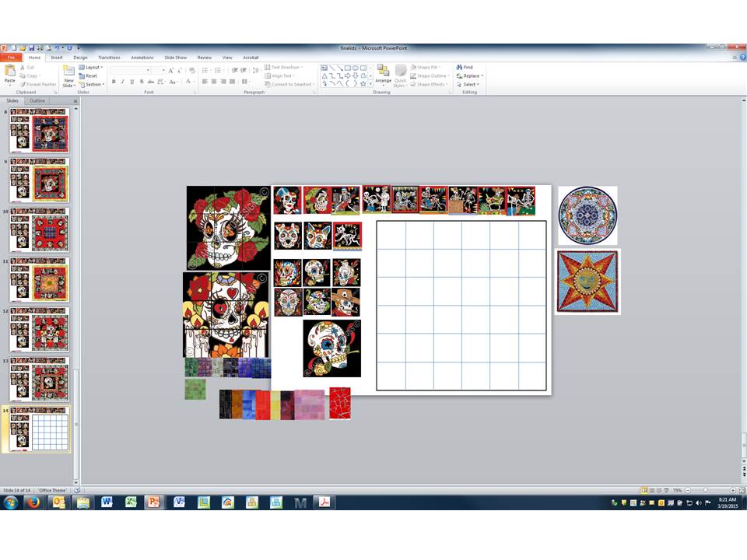Click the Cut command
Viewport: 747px width, 560px height.
[27, 68]
